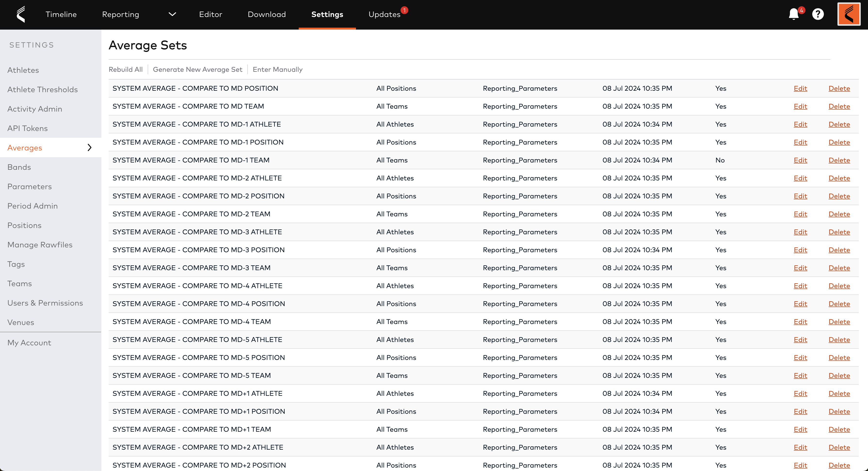
Task: Switch to the Editor tab
Action: 211,14
